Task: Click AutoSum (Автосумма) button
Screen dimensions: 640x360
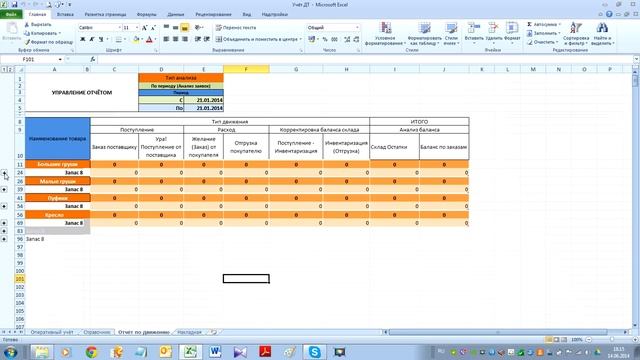Action: coord(544,24)
